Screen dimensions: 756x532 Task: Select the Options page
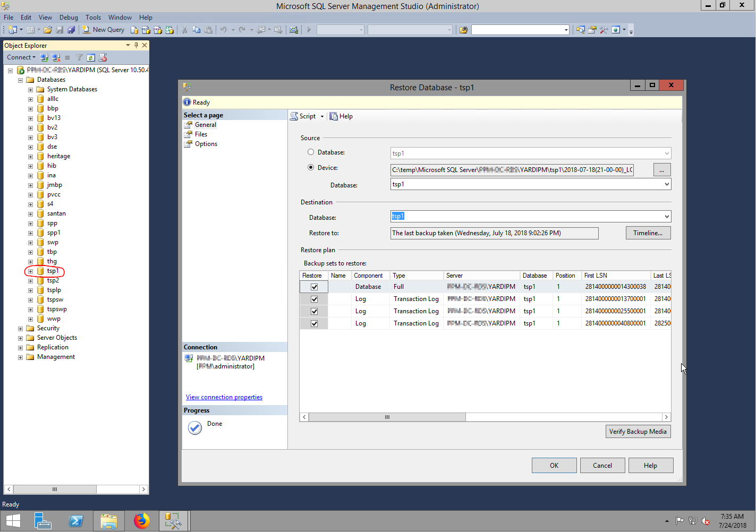[x=206, y=144]
